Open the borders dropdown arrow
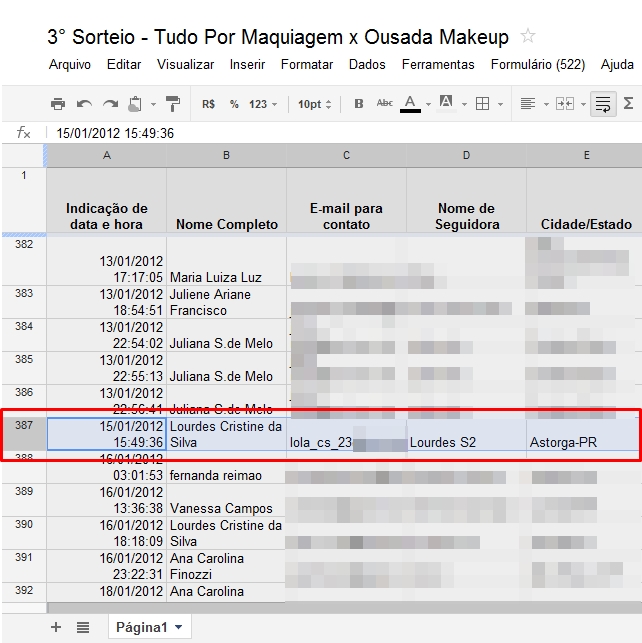 (x=500, y=105)
